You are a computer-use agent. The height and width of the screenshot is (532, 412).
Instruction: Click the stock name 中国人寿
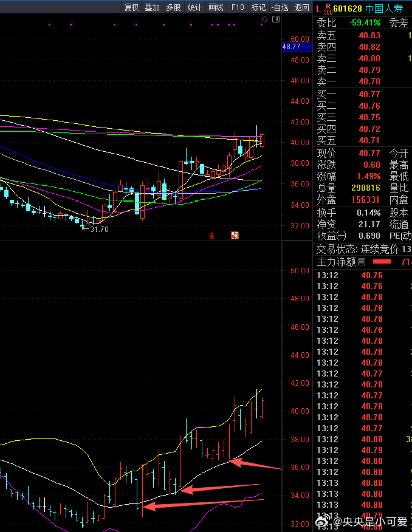coord(384,9)
